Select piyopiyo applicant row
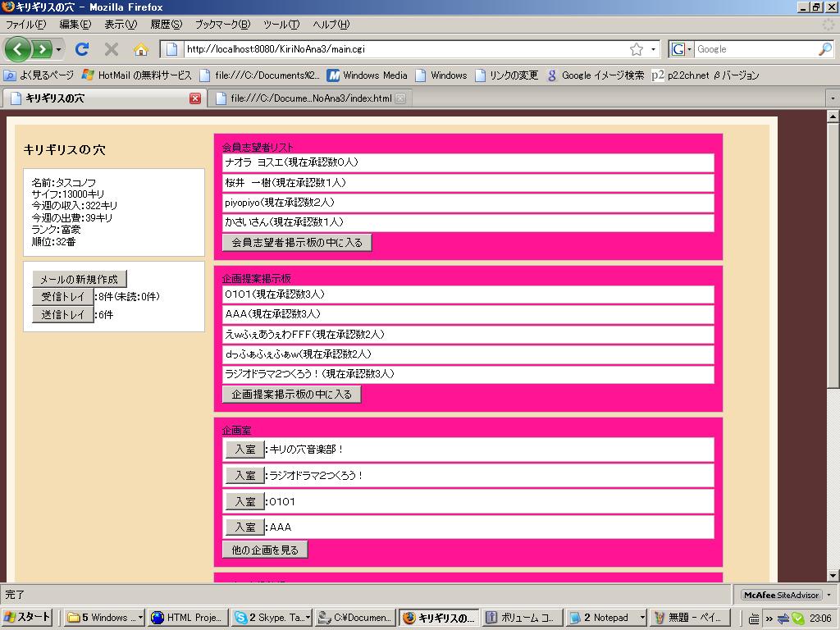The height and width of the screenshot is (630, 840). pos(468,203)
